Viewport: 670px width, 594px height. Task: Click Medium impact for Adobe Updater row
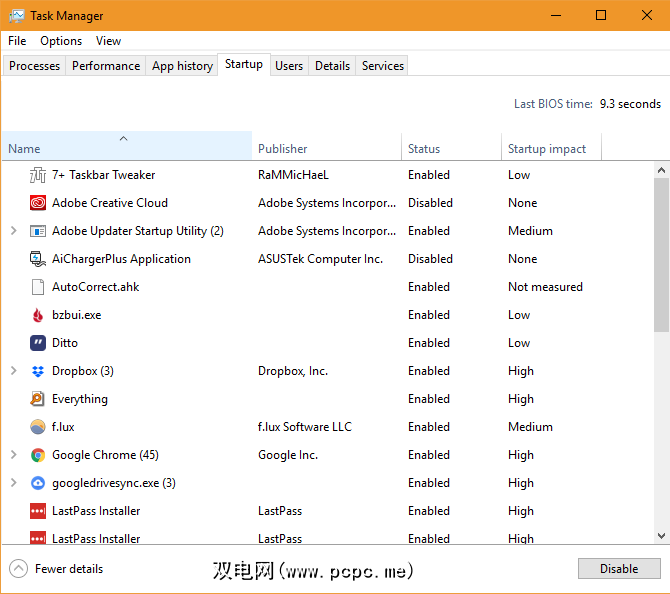pyautogui.click(x=530, y=231)
